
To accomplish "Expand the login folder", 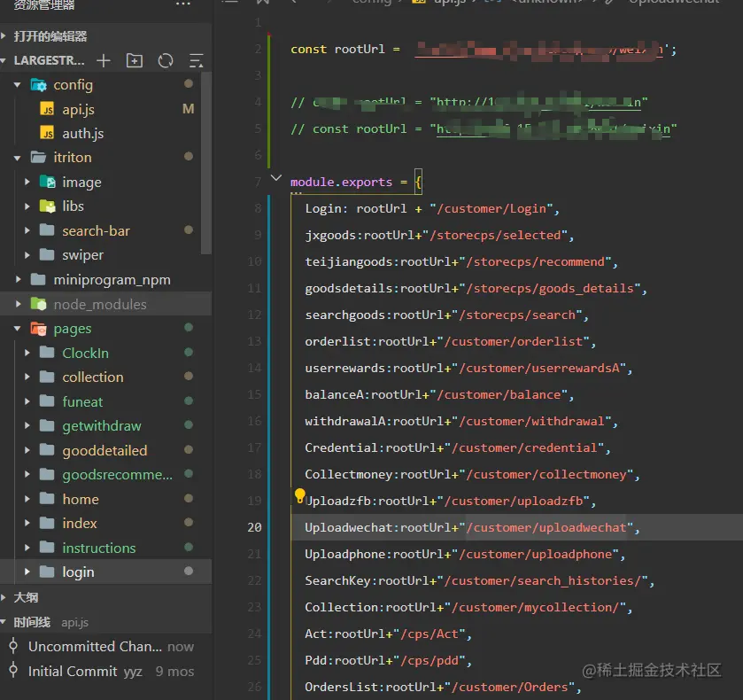I will [x=27, y=572].
